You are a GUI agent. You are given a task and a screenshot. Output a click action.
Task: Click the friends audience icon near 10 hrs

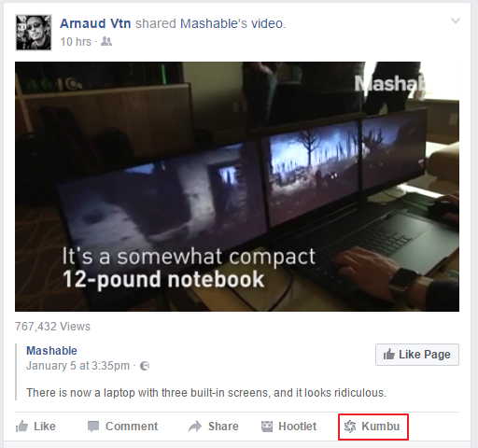click(106, 41)
